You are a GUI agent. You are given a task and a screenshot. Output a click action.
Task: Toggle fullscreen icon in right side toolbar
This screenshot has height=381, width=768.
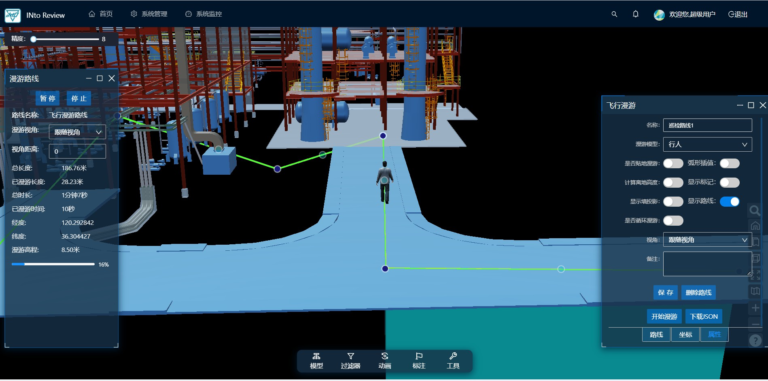(x=755, y=275)
